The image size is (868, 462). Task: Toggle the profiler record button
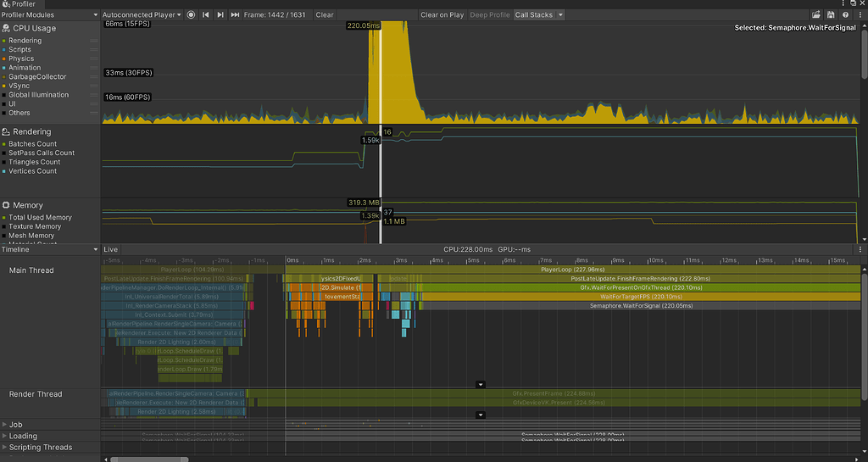click(191, 15)
